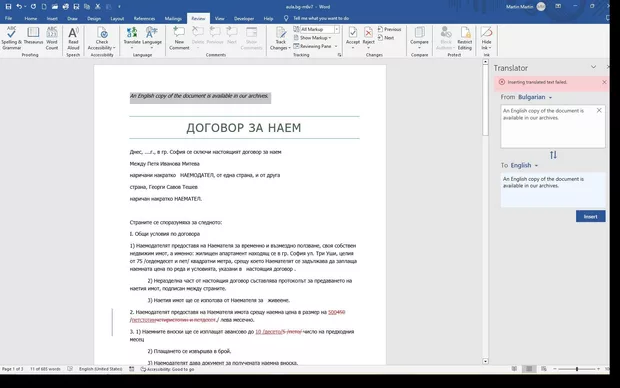The height and width of the screenshot is (388, 620).
Task: Click zoom out minus button
Action: coord(554,369)
